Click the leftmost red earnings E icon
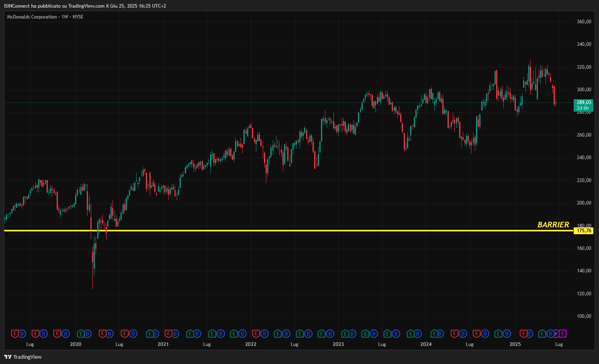The image size is (599, 364). pyautogui.click(x=15, y=333)
